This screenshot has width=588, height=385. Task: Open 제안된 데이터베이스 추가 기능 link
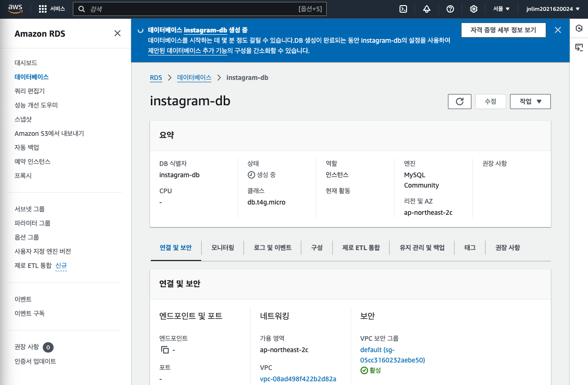pos(188,51)
